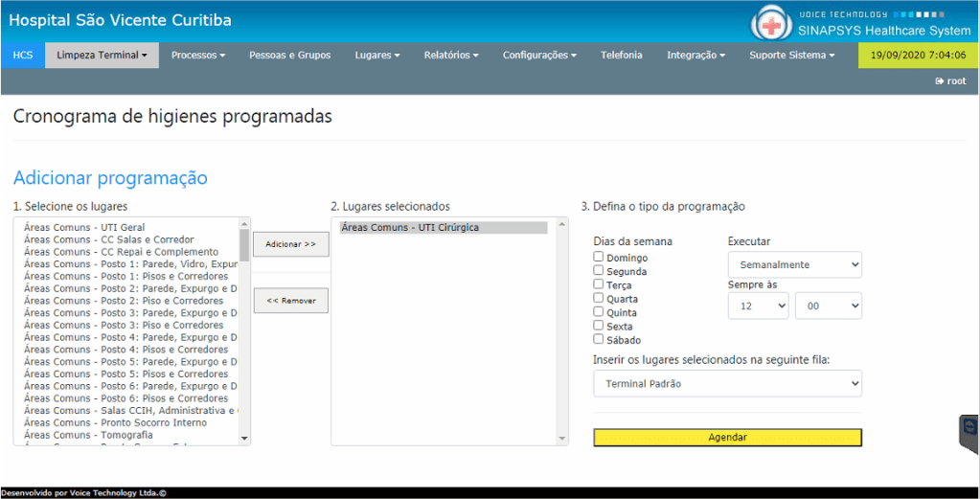Click the Sinapsys red cross logo icon
The width and height of the screenshot is (980, 499).
point(771,23)
